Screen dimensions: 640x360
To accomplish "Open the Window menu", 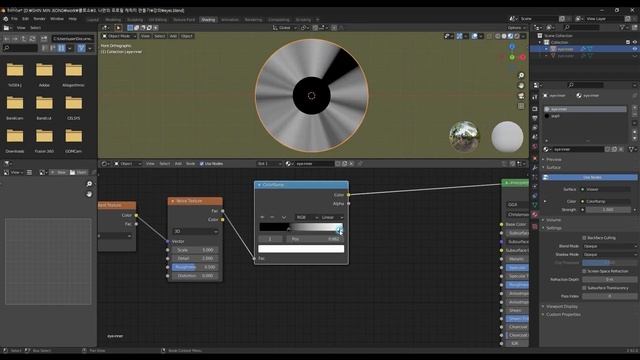I will pos(57,19).
